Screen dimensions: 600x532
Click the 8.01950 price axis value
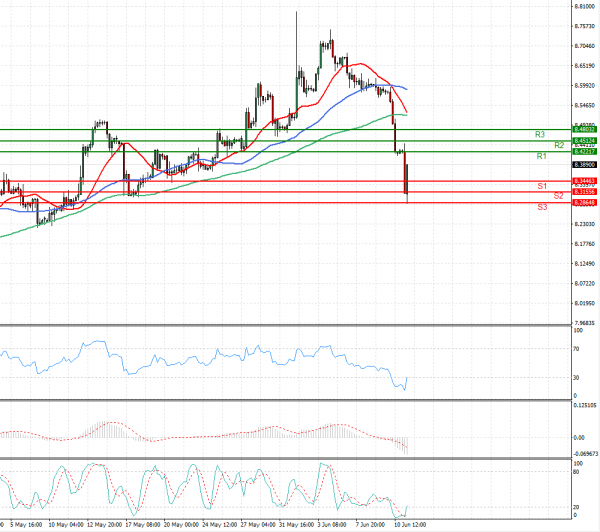585,304
